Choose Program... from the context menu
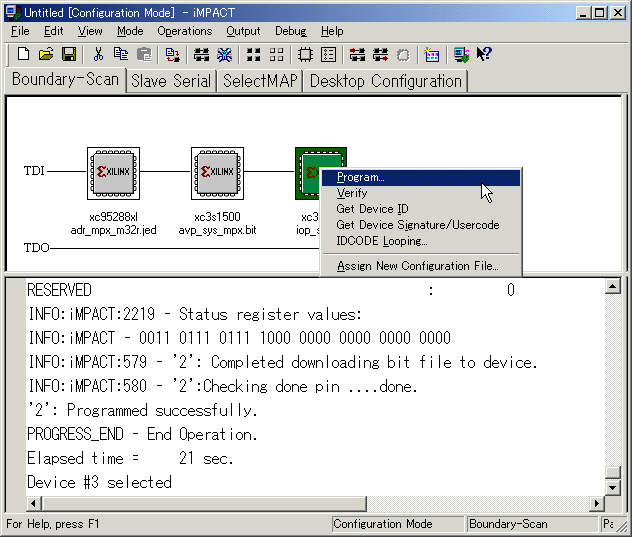 click(x=421, y=177)
